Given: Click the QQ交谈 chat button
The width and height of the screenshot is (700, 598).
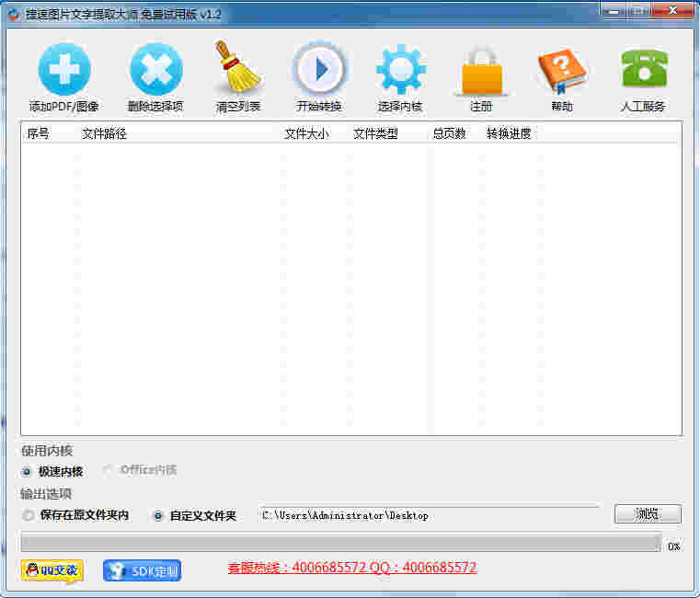Looking at the screenshot, I should coord(52,570).
